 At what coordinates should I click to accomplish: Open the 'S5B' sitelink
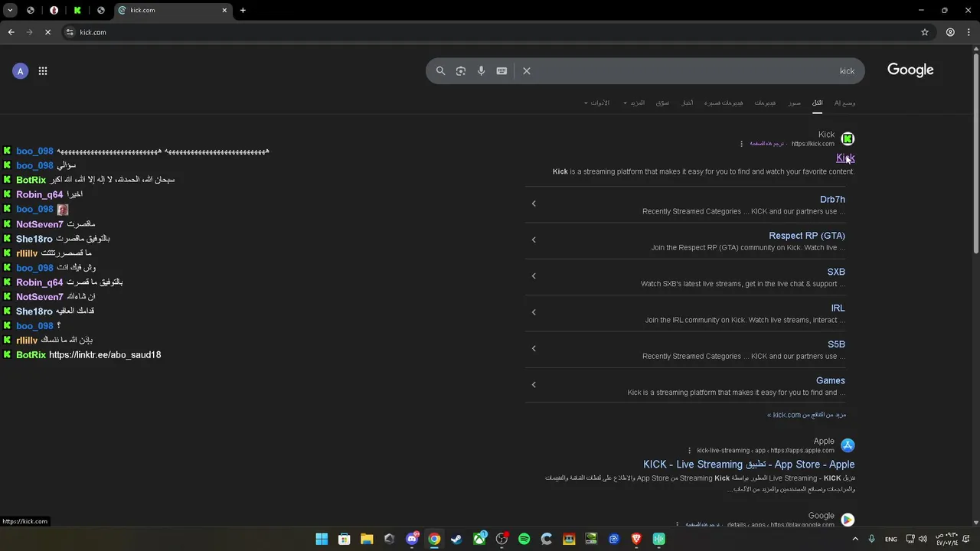pyautogui.click(x=836, y=344)
